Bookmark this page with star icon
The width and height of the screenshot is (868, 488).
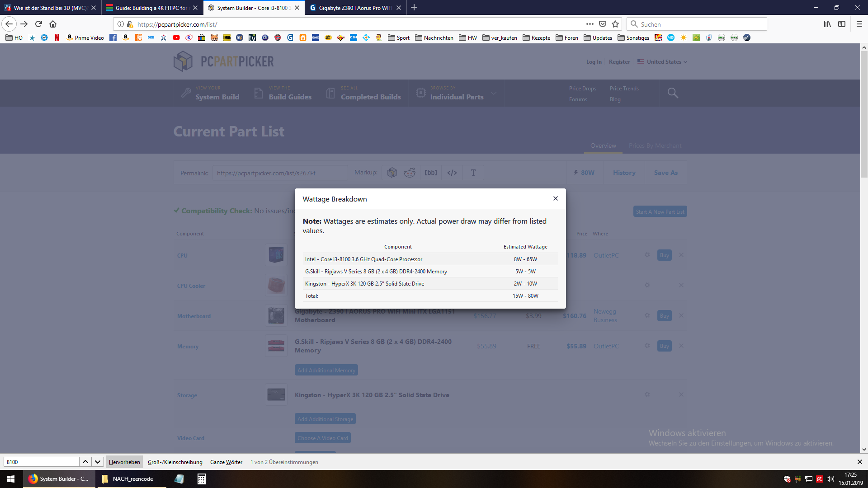tap(615, 24)
